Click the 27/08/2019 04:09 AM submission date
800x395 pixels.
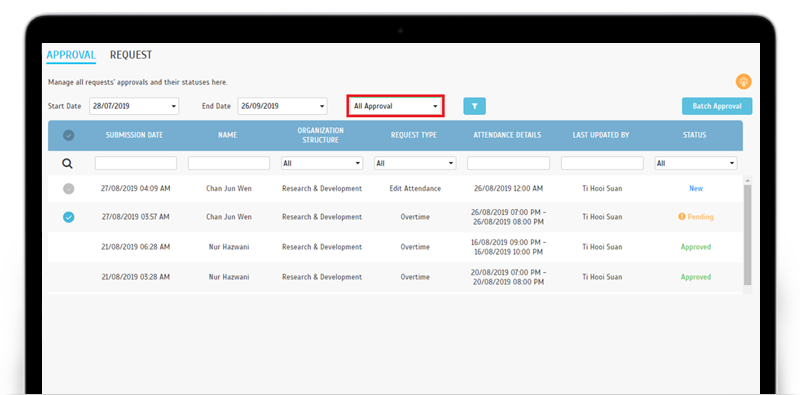pyautogui.click(x=136, y=188)
